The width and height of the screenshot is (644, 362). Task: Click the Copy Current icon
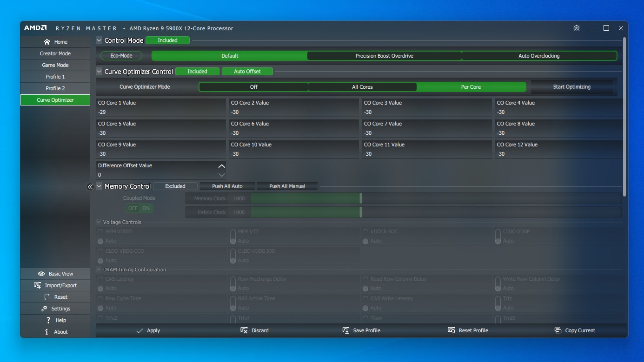[x=558, y=330]
